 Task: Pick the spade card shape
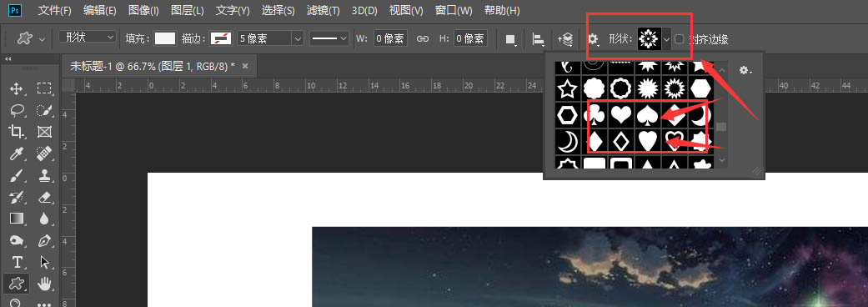coord(646,115)
